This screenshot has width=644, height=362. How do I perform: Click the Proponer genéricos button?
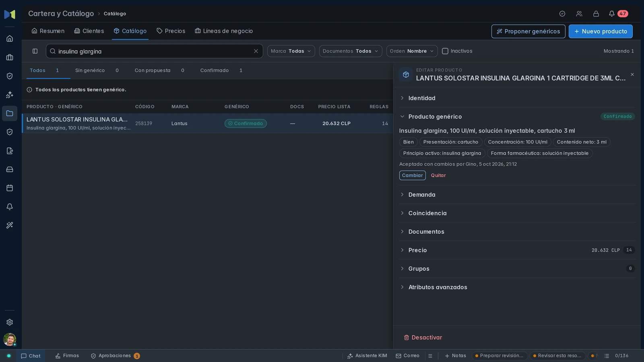click(x=528, y=31)
